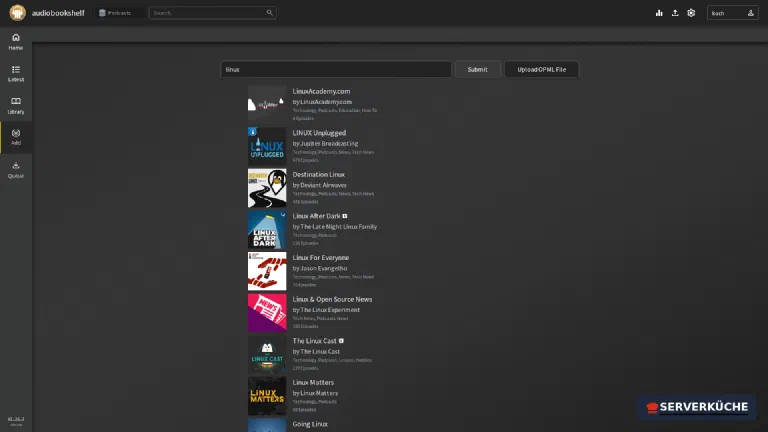Click 'by Jason Evangelho' author text
This screenshot has width=768, height=432.
[x=320, y=268]
